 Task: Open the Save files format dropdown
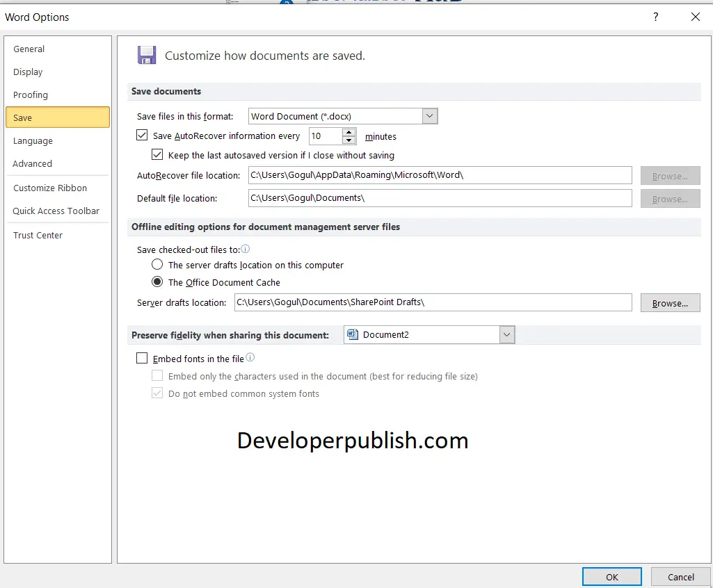(430, 116)
